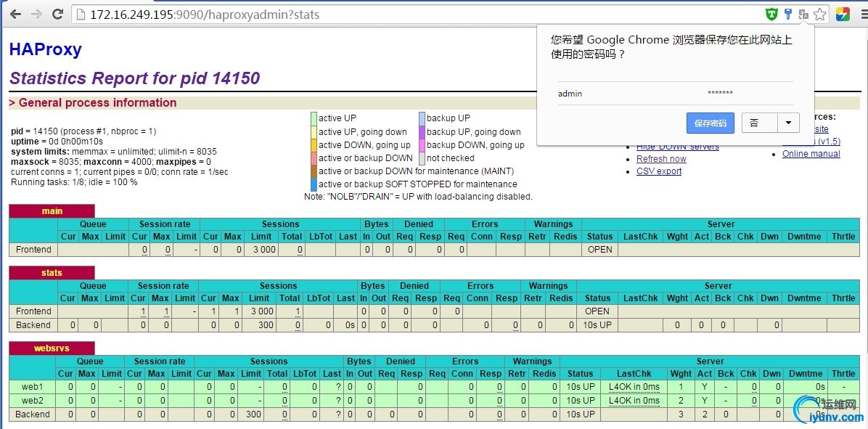This screenshot has width=868, height=429.
Task: Click OPEN status in stats Frontend row
Action: [x=597, y=311]
